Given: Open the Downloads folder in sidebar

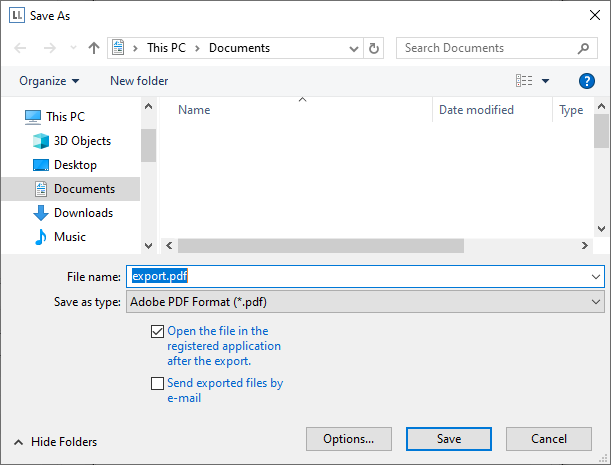Looking at the screenshot, I should click(82, 213).
